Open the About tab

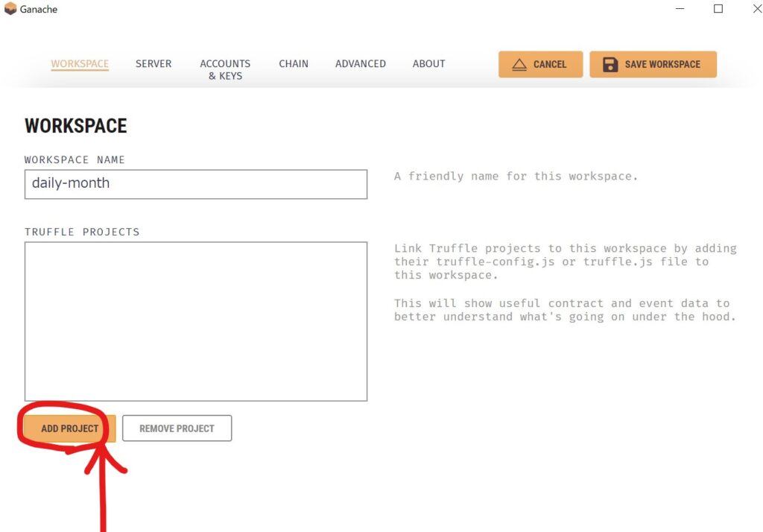428,64
